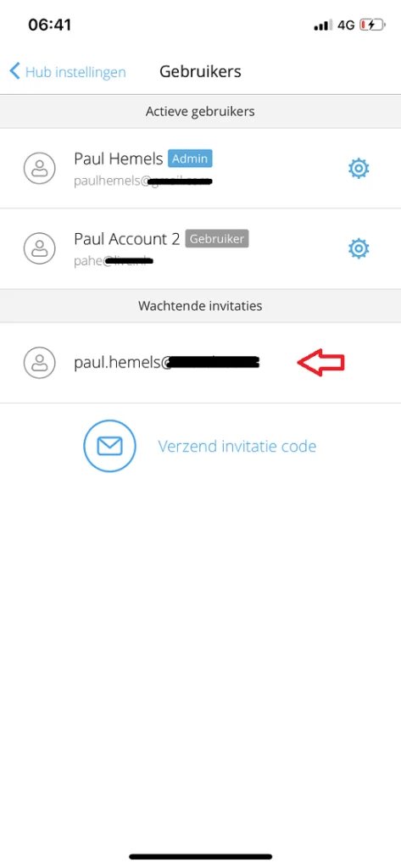Select Paul Account 2 user name
Viewport: 401px width, 868px height.
pyautogui.click(x=127, y=239)
